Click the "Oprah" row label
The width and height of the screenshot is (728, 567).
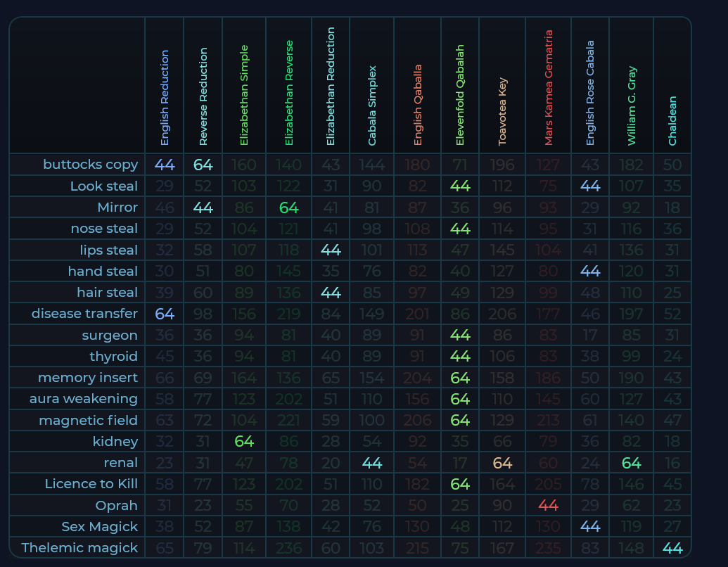tap(117, 505)
